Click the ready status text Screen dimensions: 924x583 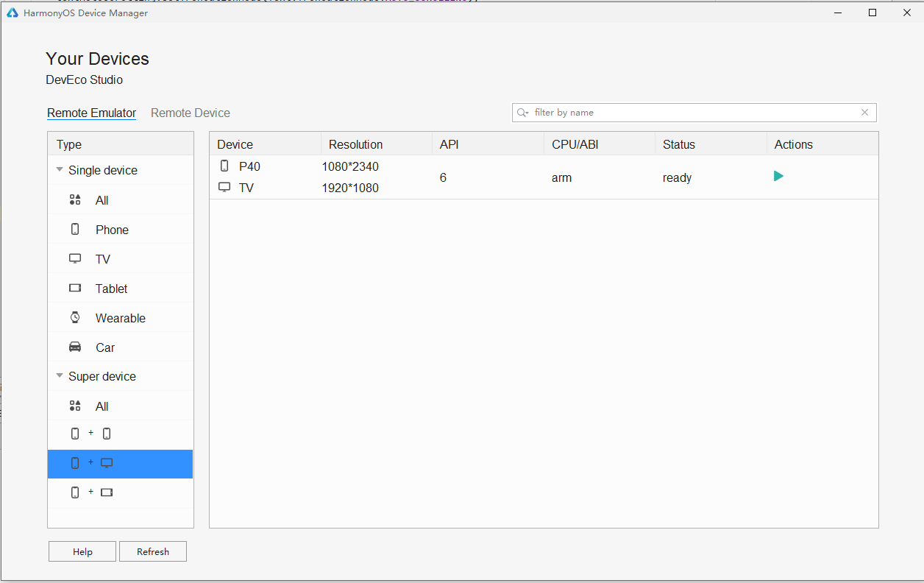677,177
